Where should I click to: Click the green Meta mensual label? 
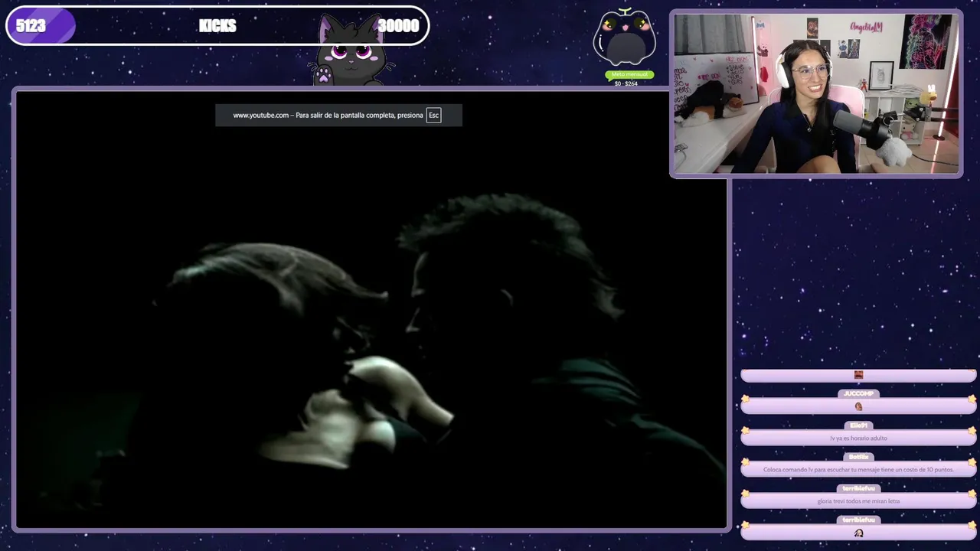point(629,75)
